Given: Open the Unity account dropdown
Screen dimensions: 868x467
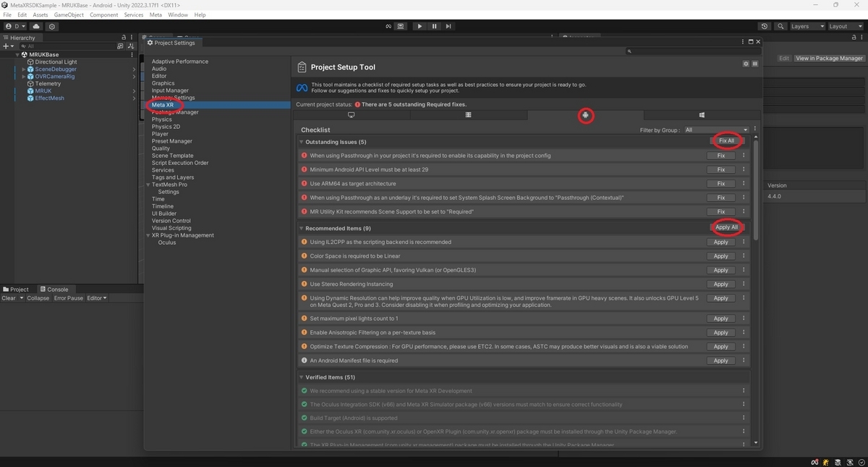Looking at the screenshot, I should 14,26.
